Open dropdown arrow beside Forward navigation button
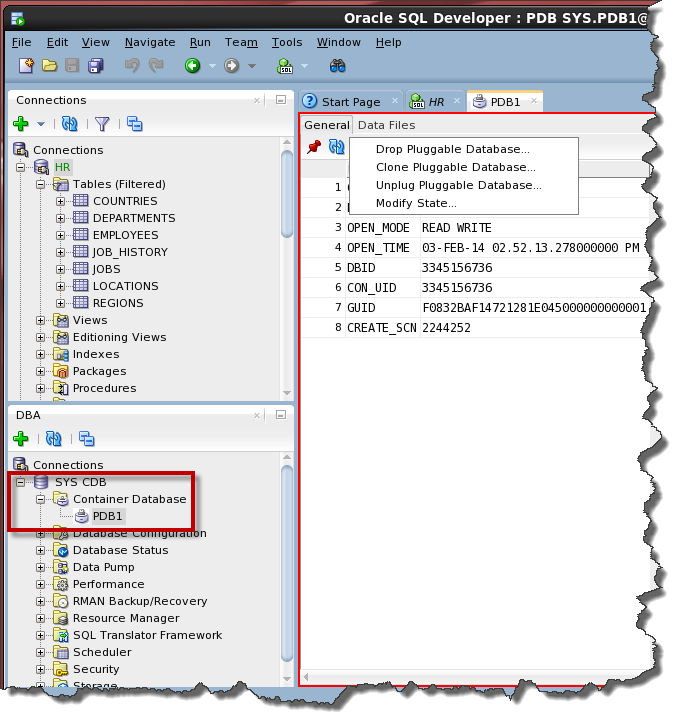This screenshot has width=684, height=723. (252, 66)
